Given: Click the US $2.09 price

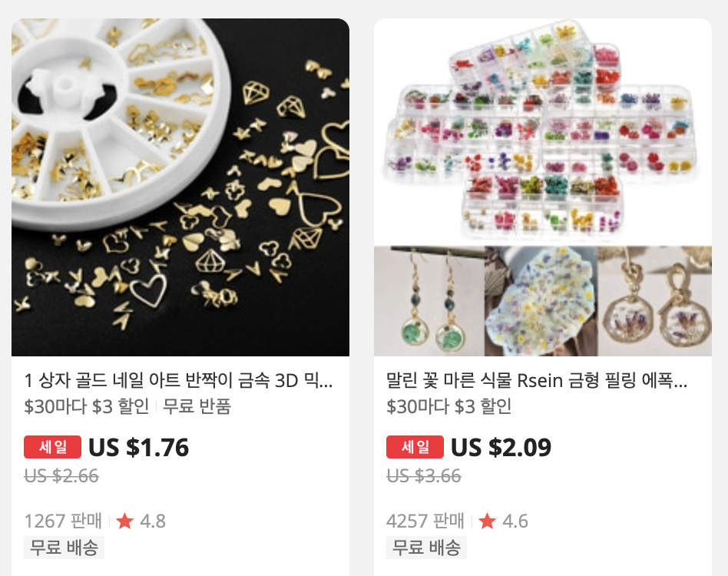Looking at the screenshot, I should (x=501, y=448).
